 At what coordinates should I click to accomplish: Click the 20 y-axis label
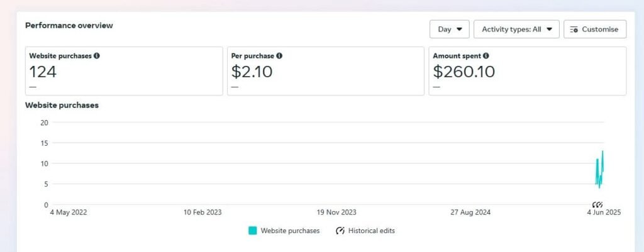tap(45, 123)
